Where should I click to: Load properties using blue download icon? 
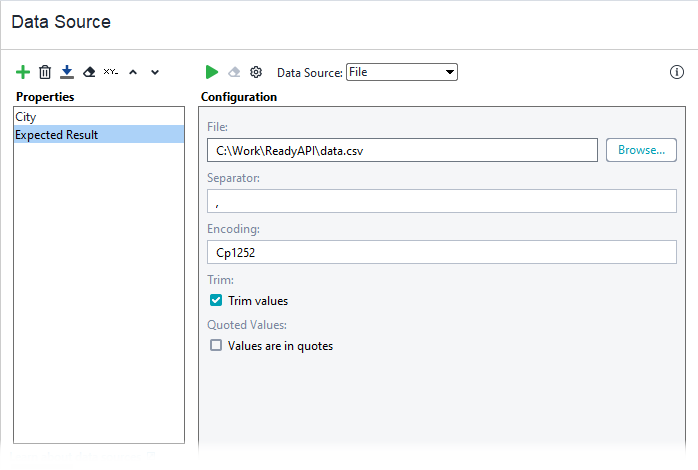(67, 72)
